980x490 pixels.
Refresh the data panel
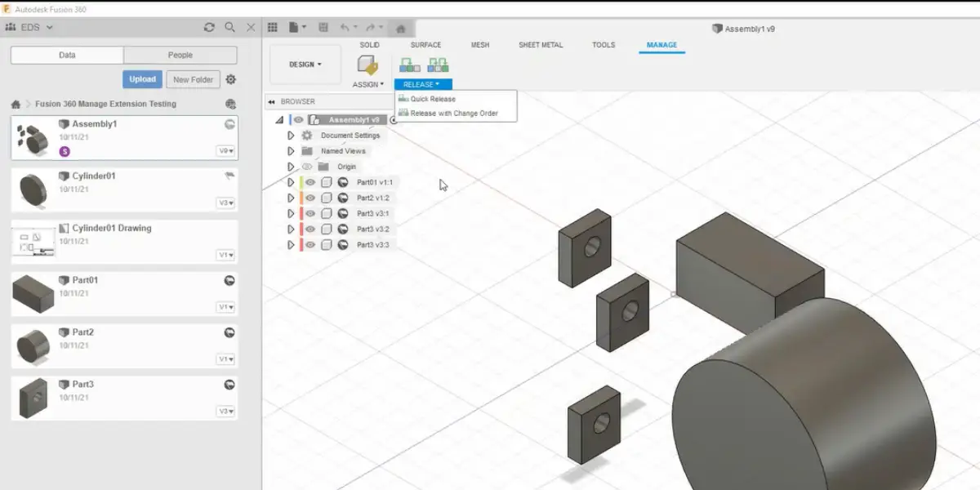[x=209, y=27]
